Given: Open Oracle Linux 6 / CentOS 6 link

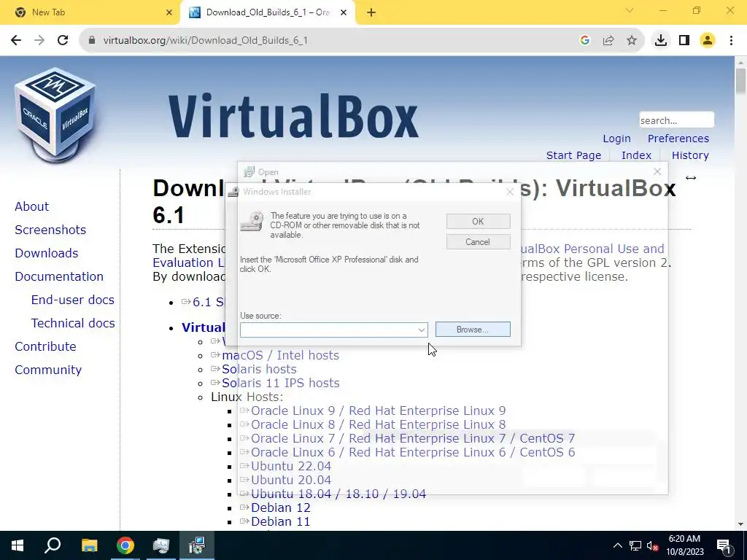Looking at the screenshot, I should (x=413, y=452).
